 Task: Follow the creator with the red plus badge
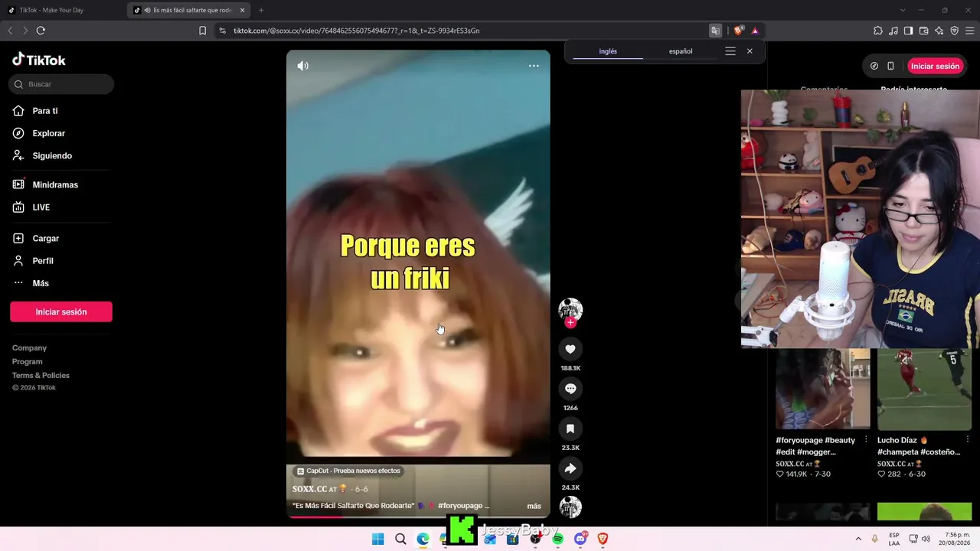[x=570, y=323]
